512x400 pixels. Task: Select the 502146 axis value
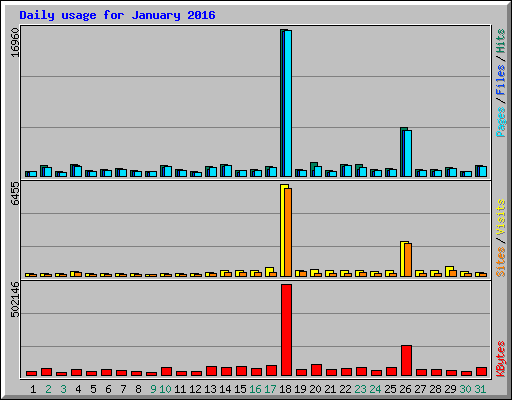click(15, 300)
